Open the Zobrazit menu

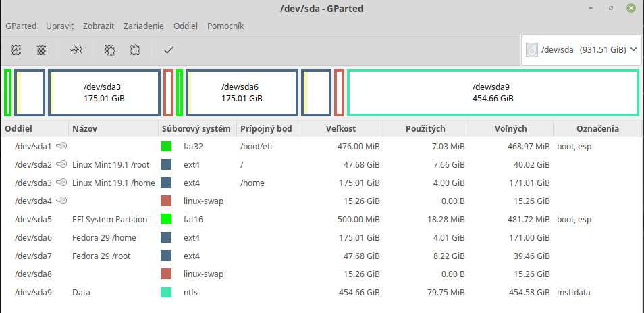[x=99, y=26]
